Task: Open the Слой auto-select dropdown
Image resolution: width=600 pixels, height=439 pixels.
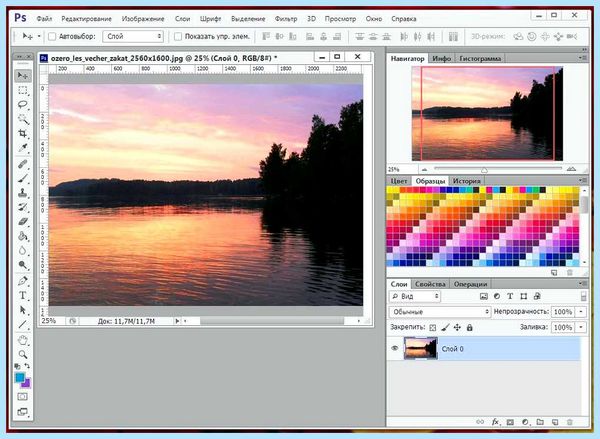Action: 133,36
